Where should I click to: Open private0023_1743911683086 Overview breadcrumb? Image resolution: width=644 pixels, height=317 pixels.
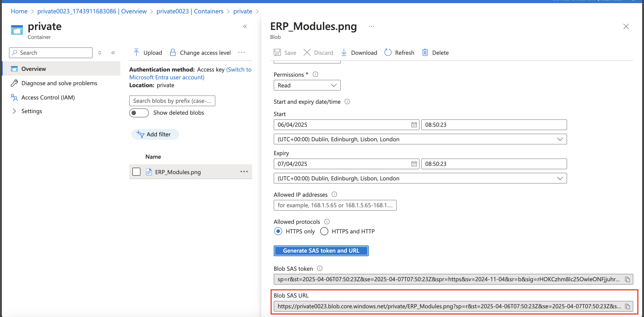click(92, 11)
